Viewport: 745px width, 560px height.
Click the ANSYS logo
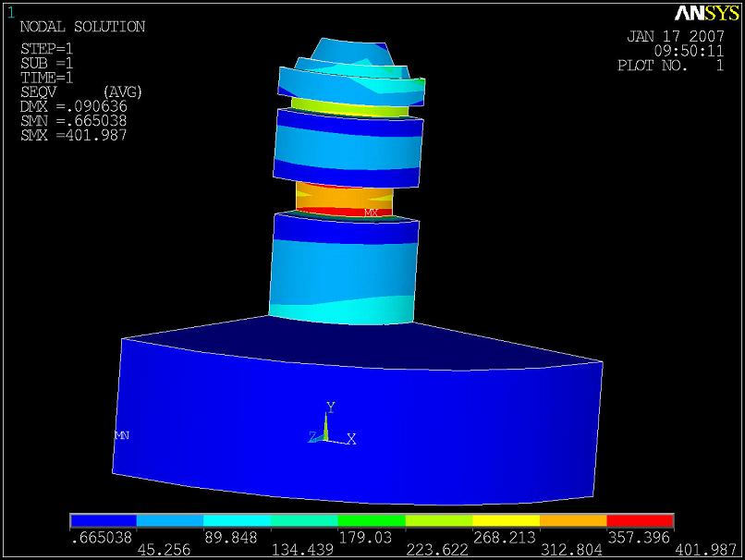click(x=706, y=13)
